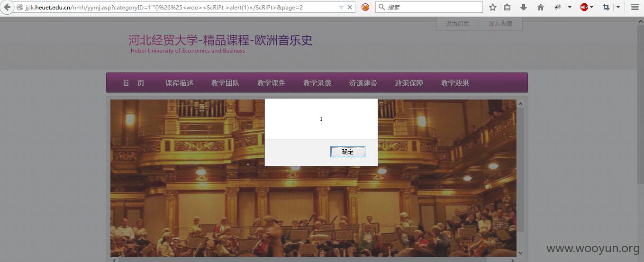Click 设为首页 link

(x=457, y=24)
